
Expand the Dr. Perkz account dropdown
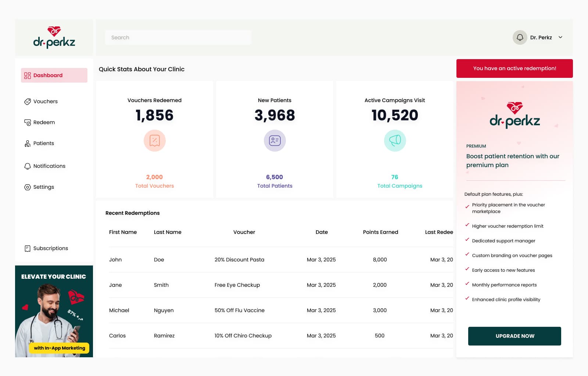click(x=560, y=37)
